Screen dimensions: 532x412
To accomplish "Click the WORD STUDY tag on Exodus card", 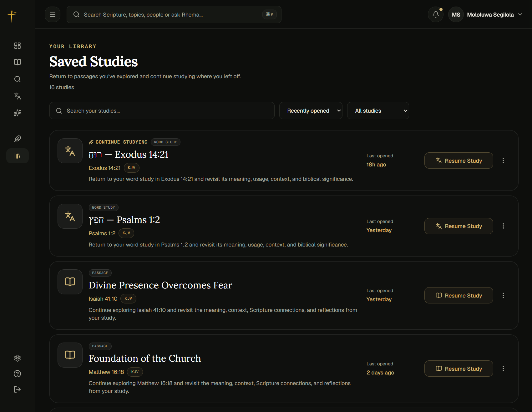I will 165,142.
